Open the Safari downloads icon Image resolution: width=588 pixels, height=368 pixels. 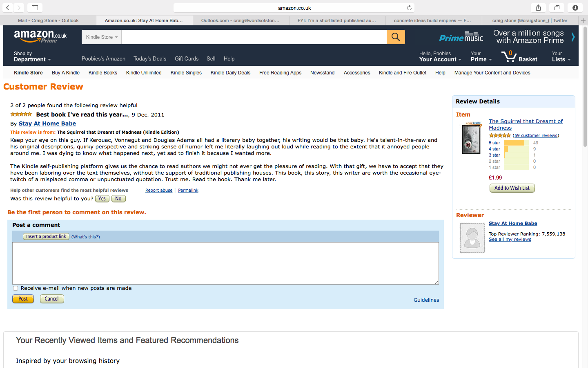(x=575, y=8)
